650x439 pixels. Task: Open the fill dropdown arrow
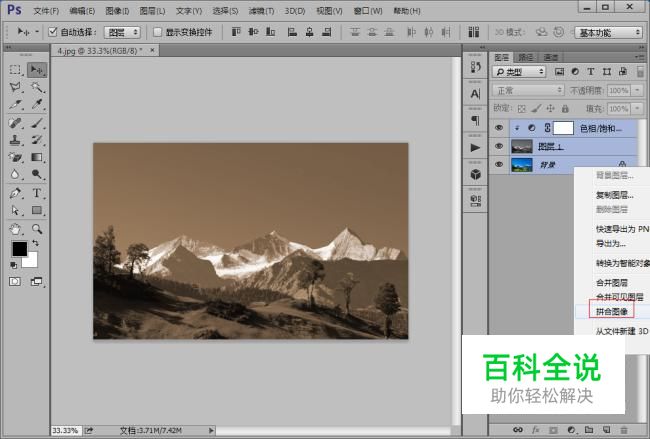(638, 109)
